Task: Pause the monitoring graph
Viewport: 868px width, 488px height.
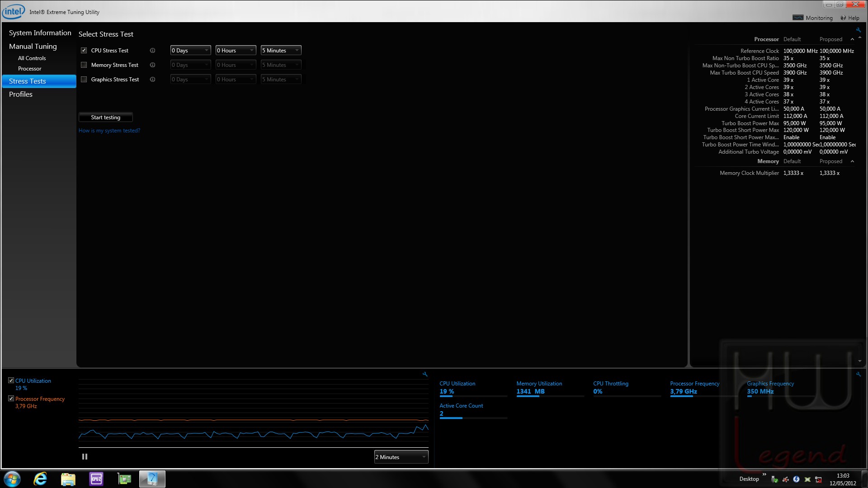Action: tap(85, 457)
